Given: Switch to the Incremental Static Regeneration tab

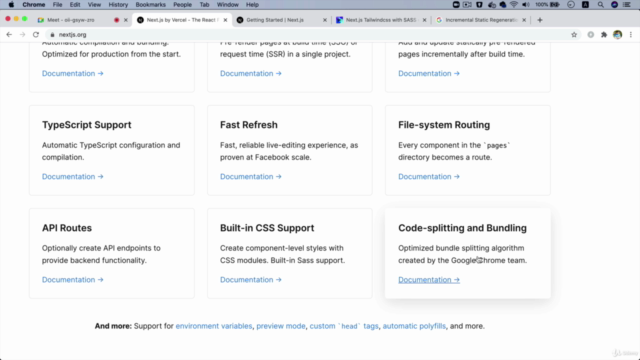Looking at the screenshot, I should tap(481, 20).
